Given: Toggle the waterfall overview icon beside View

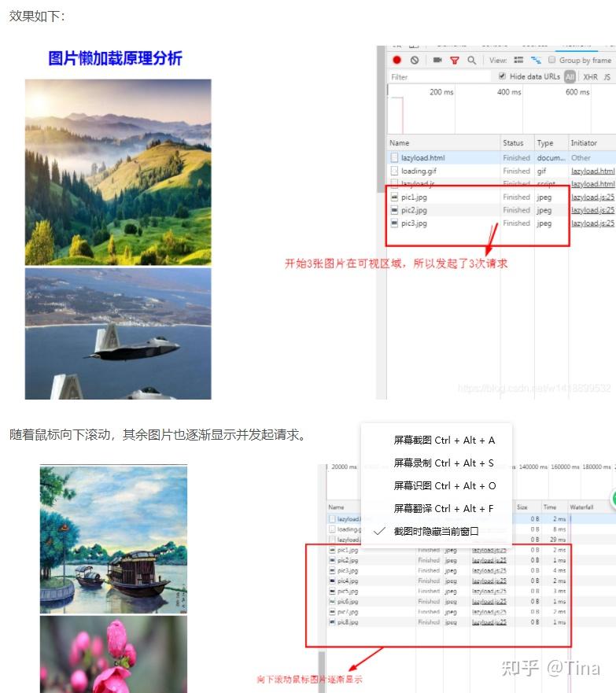Looking at the screenshot, I should (536, 60).
